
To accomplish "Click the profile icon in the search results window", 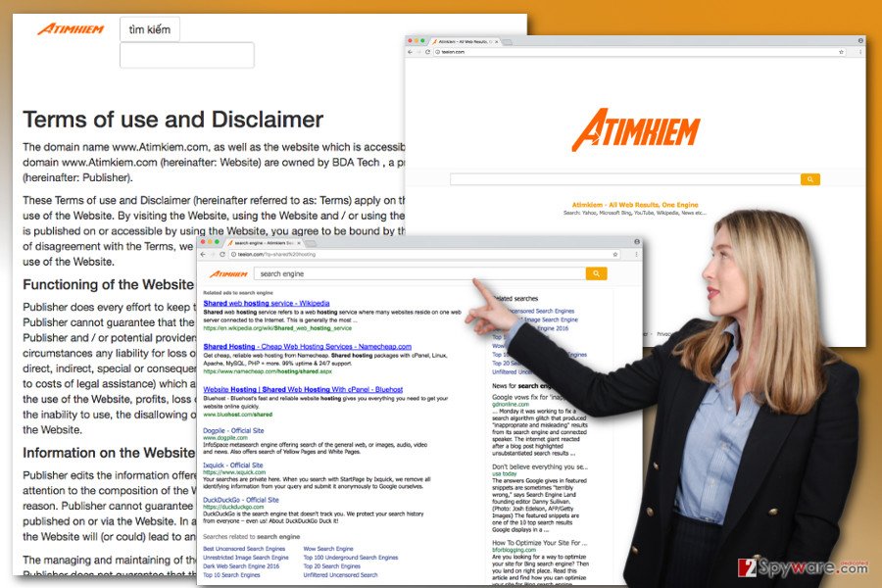I will (637, 241).
